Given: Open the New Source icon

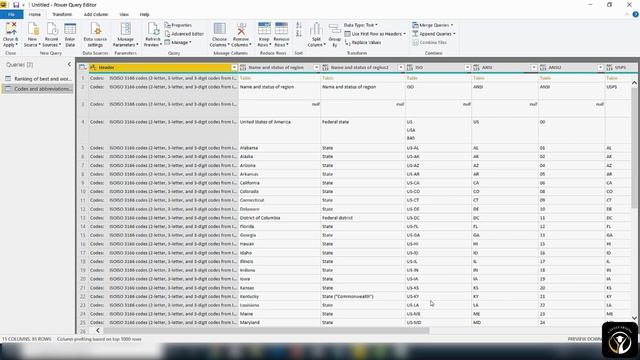Looking at the screenshot, I should [x=33, y=29].
